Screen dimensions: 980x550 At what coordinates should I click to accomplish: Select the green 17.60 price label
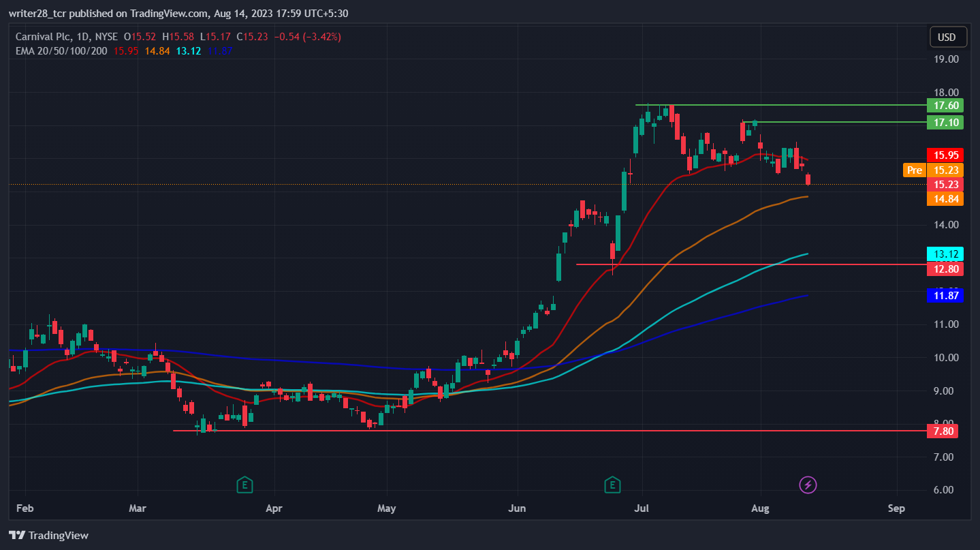(x=945, y=105)
